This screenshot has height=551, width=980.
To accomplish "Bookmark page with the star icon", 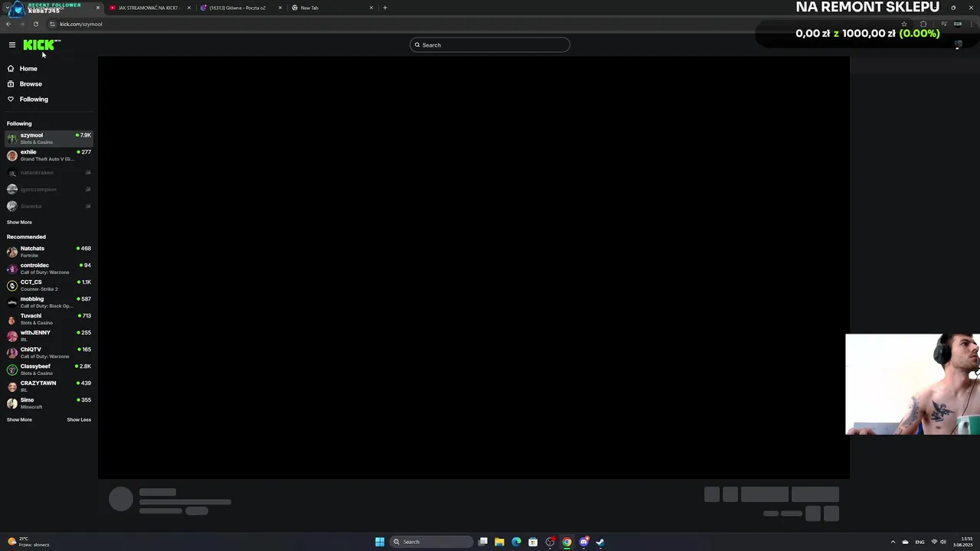I will point(904,24).
